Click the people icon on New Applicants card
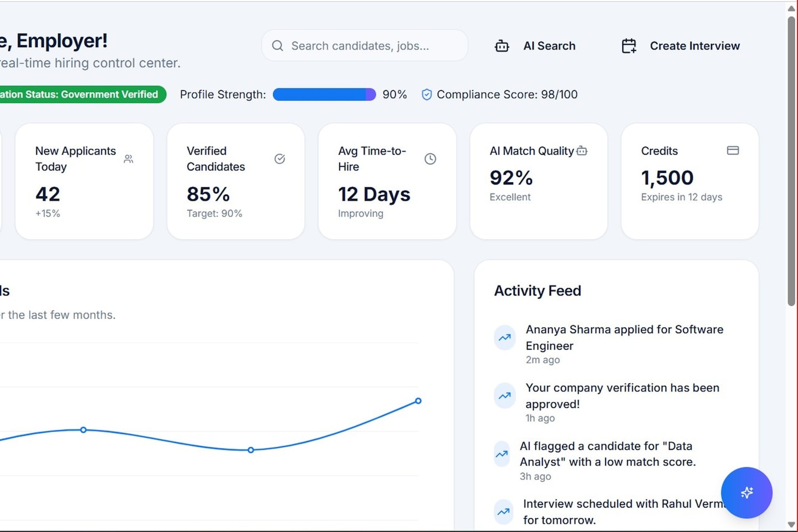The height and width of the screenshot is (532, 798). tap(129, 159)
